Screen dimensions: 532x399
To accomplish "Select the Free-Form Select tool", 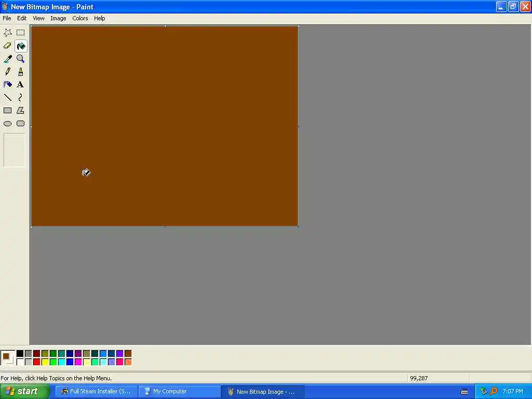I will pyautogui.click(x=7, y=33).
